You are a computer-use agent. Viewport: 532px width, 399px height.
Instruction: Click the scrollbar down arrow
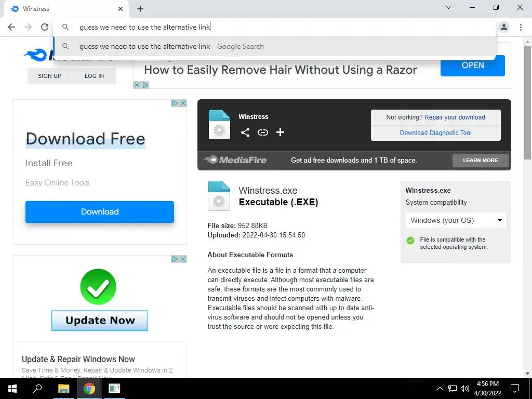[527, 374]
